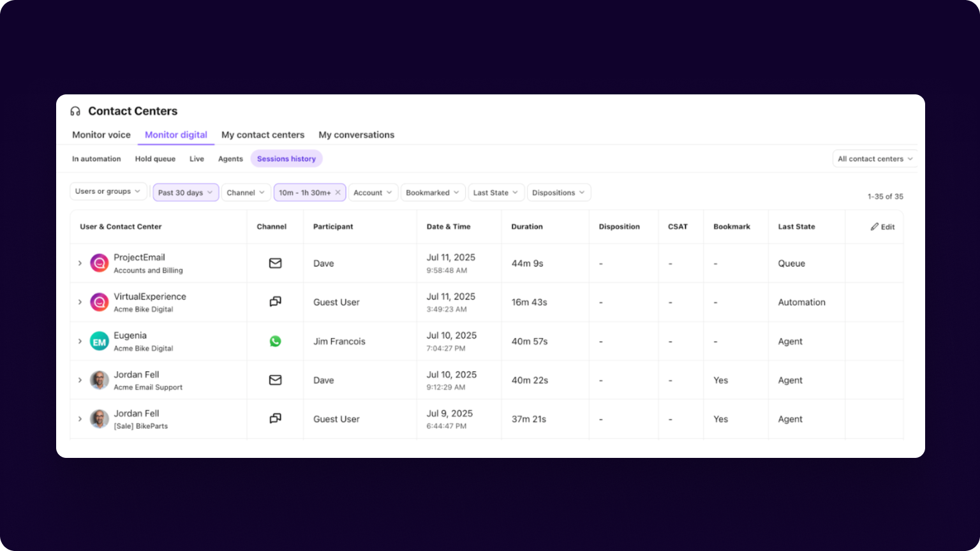
Task: Open the Past 30 days date filter
Action: tap(185, 192)
